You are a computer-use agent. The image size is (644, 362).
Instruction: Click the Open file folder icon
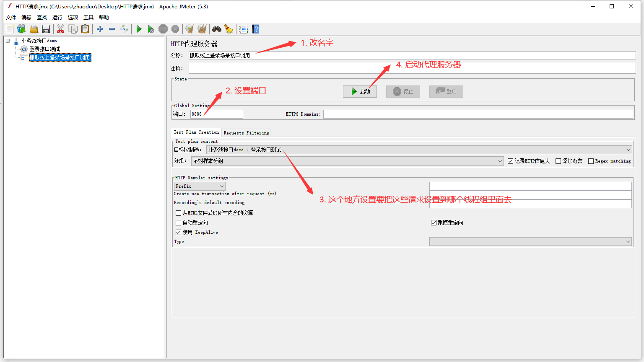(x=34, y=29)
